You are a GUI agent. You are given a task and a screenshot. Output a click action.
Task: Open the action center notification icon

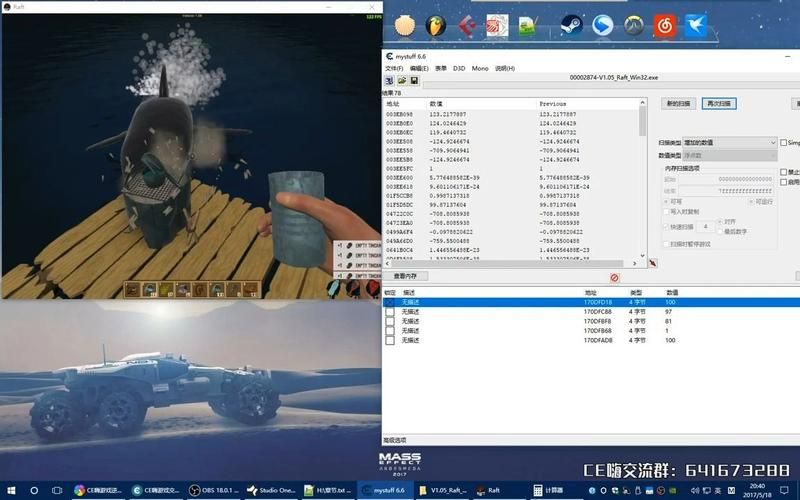point(784,490)
